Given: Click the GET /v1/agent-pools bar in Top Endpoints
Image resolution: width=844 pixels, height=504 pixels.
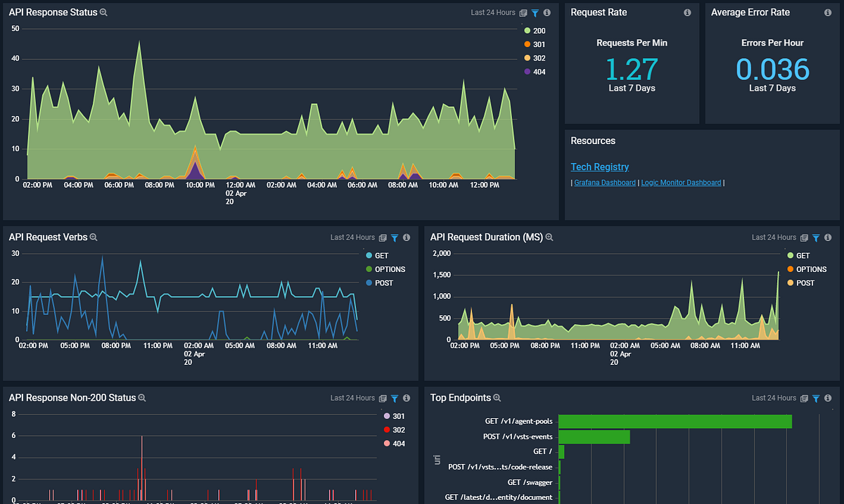Looking at the screenshot, I should tap(675, 421).
